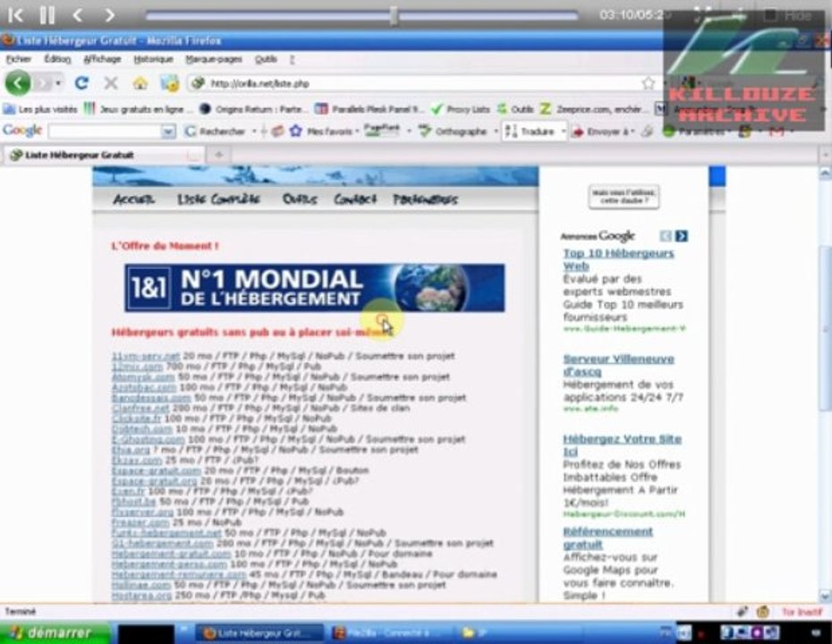Open the back/forward history dropdown arrow
Screen dimensions: 832x644
pyautogui.click(x=58, y=83)
